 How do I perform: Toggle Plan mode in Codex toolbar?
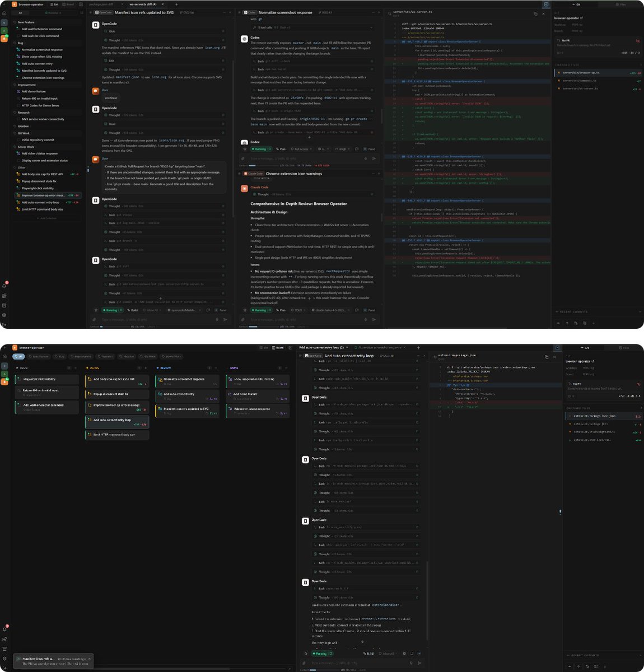[281, 149]
